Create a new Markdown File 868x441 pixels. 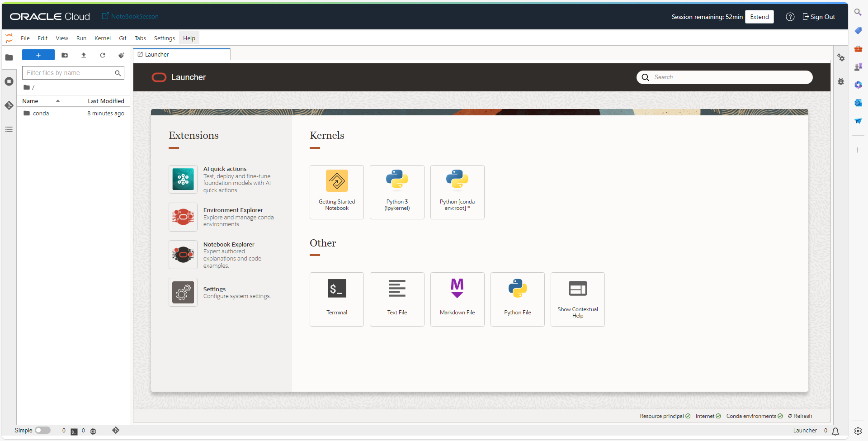[x=458, y=299]
